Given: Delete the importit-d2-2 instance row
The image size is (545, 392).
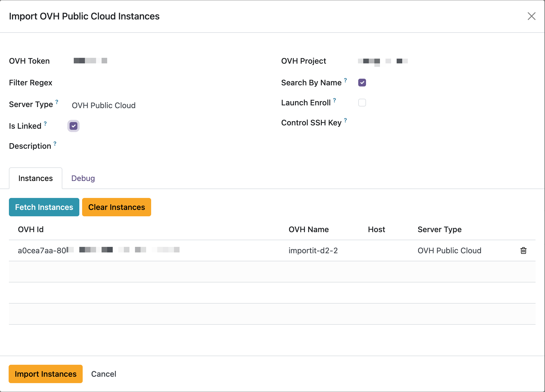Looking at the screenshot, I should pyautogui.click(x=523, y=250).
